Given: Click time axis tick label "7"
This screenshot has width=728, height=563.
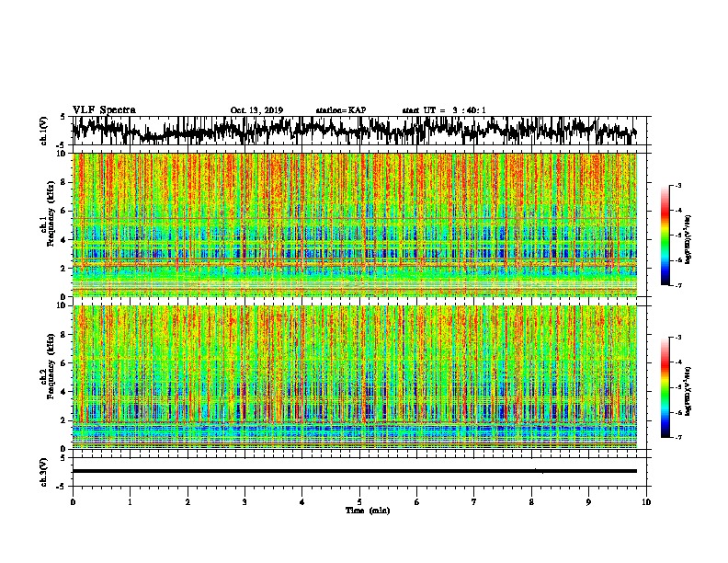Looking at the screenshot, I should pos(474,502).
